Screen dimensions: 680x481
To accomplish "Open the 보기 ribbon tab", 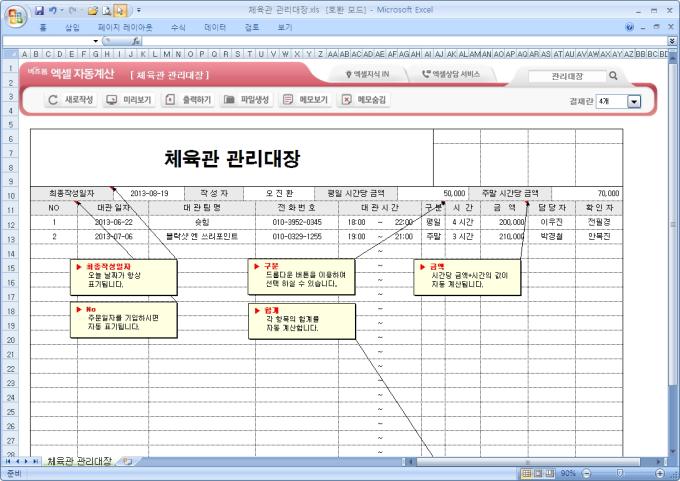I will 285,27.
